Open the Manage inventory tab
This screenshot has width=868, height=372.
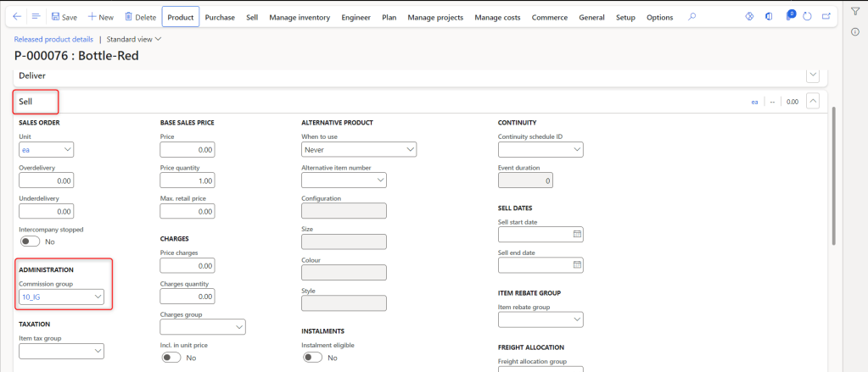300,17
